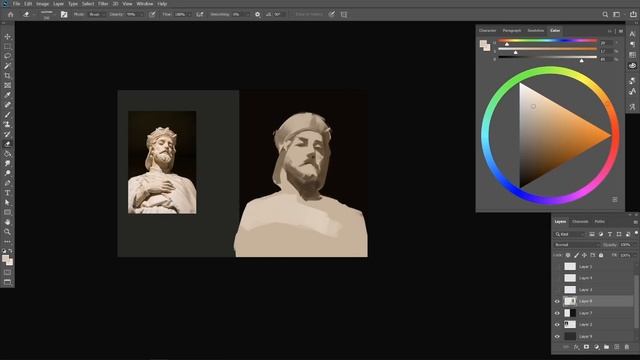Click foreground color swatch in toolbar

click(5, 259)
